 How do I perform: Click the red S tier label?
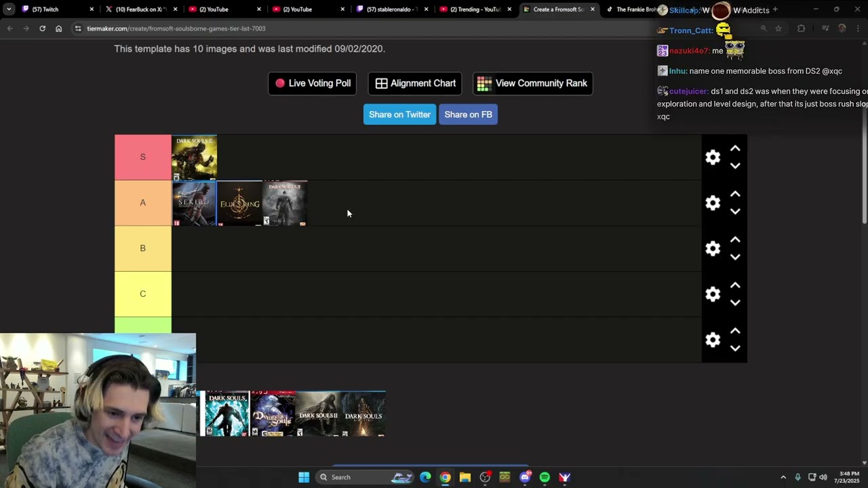(143, 157)
